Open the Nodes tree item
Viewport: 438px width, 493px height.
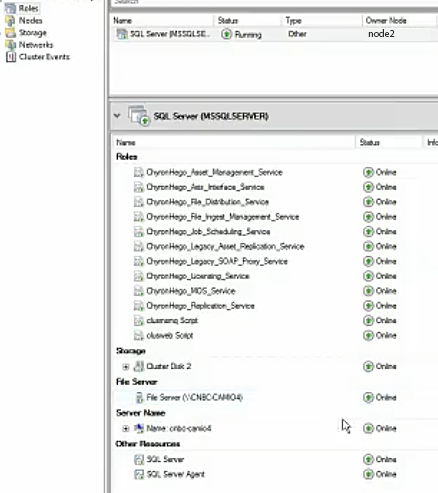[30, 21]
